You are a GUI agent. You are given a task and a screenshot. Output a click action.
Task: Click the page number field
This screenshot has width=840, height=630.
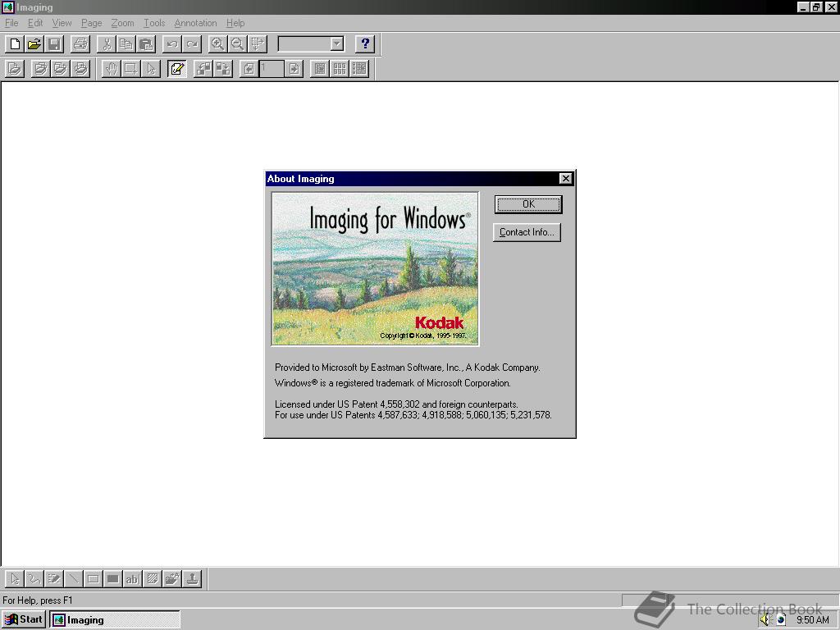tap(272, 69)
